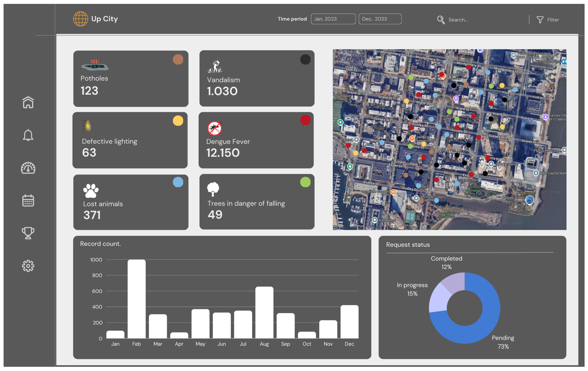
Task: Click the Mar bar in Record count
Action: 158,326
